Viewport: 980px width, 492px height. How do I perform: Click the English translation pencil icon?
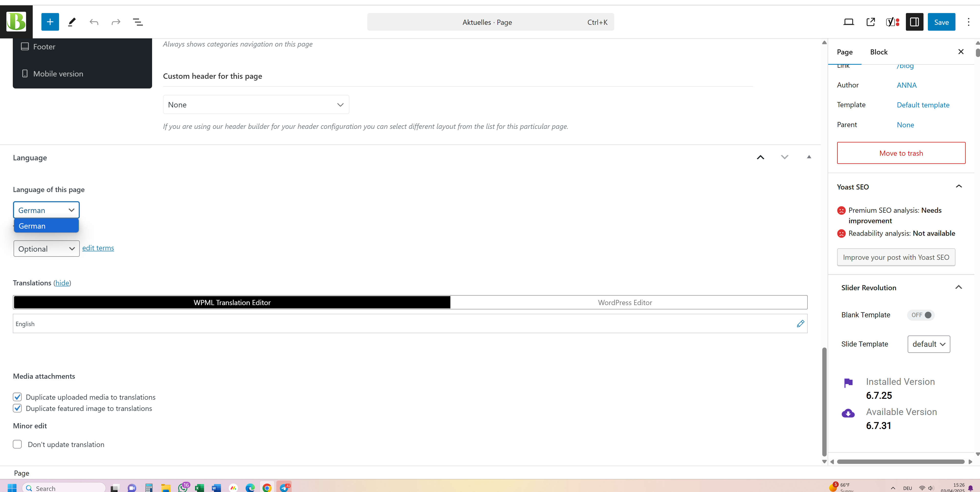pyautogui.click(x=800, y=323)
